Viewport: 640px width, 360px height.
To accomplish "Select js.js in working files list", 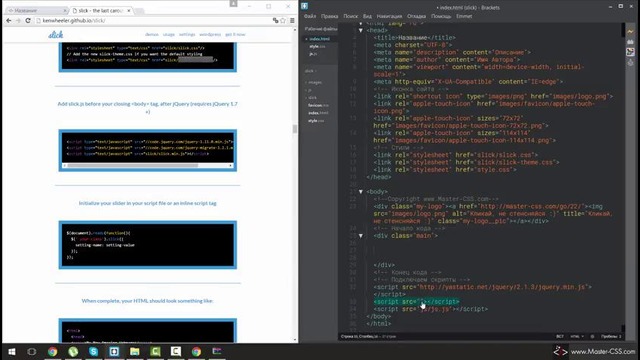I will click(x=313, y=54).
